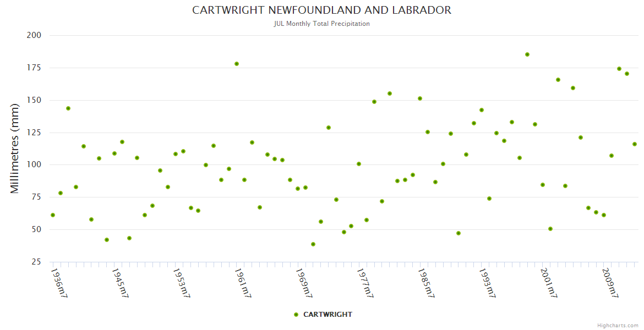Click the last data point at far right
This screenshot has width=644, height=330.
634,144
